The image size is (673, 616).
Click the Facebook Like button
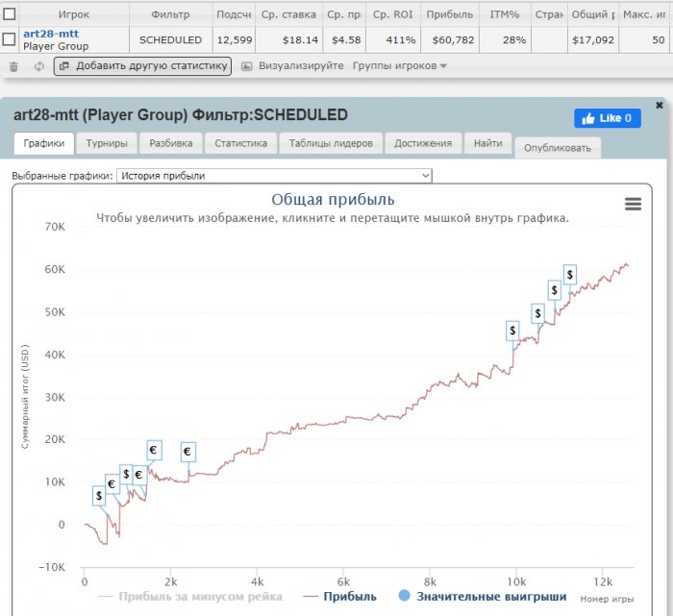(608, 118)
